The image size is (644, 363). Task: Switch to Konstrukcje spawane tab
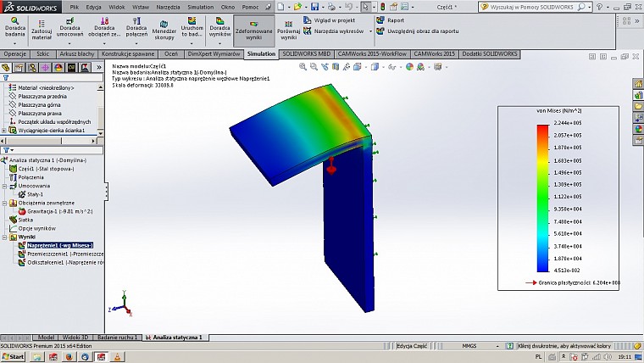128,53
